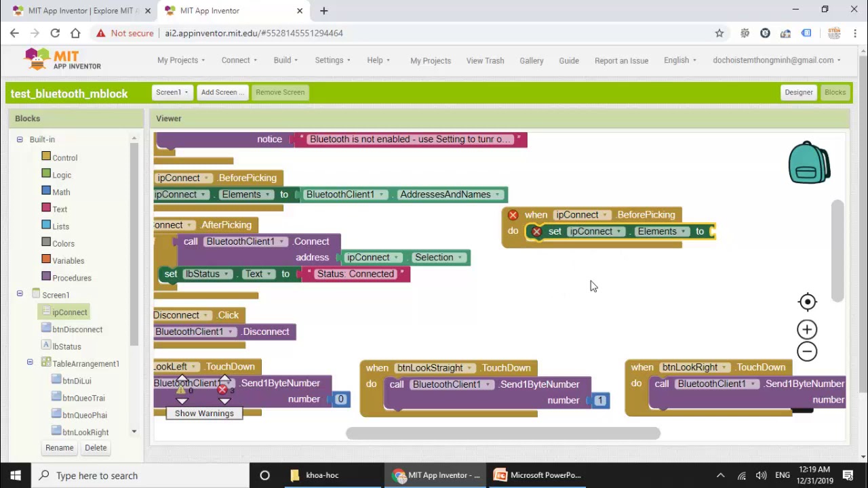
Task: Select the Math blocks color icon
Action: [46, 191]
